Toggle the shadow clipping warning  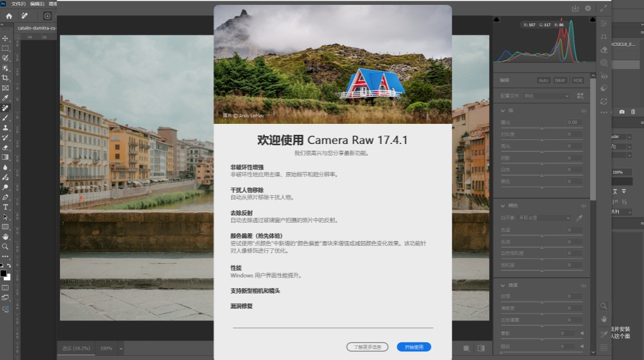[x=497, y=20]
